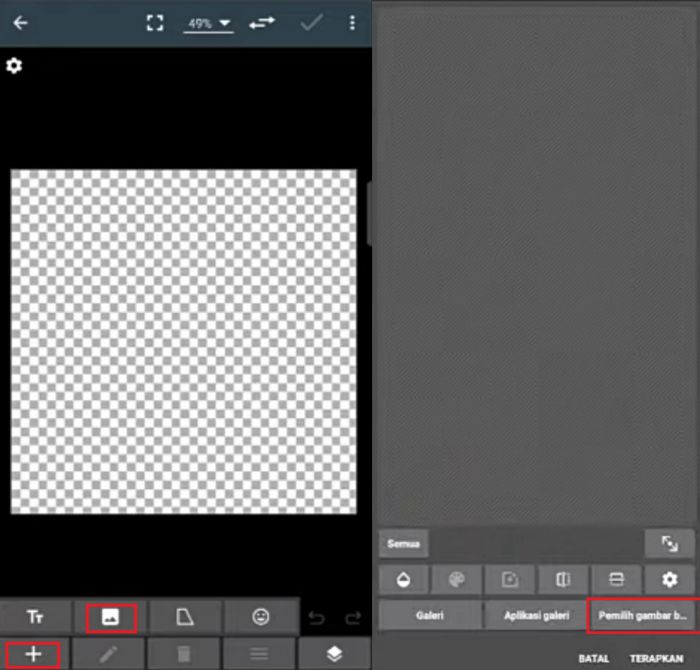Redo the last action
The image size is (700, 670).
click(x=353, y=618)
